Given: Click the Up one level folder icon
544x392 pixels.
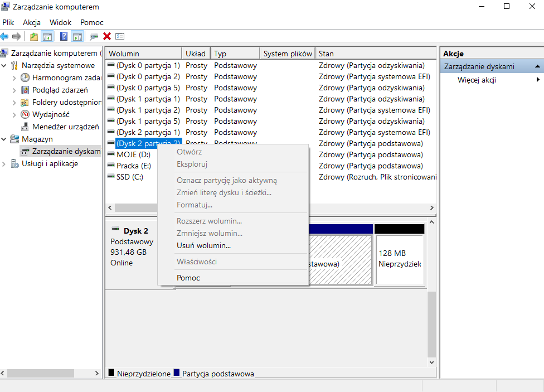Looking at the screenshot, I should (34, 36).
